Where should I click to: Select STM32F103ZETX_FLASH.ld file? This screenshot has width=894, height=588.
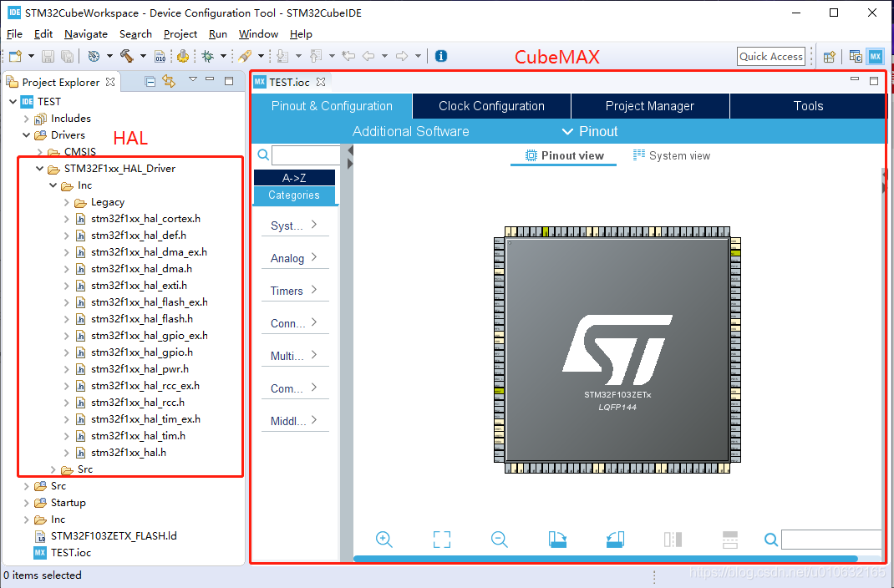point(114,535)
